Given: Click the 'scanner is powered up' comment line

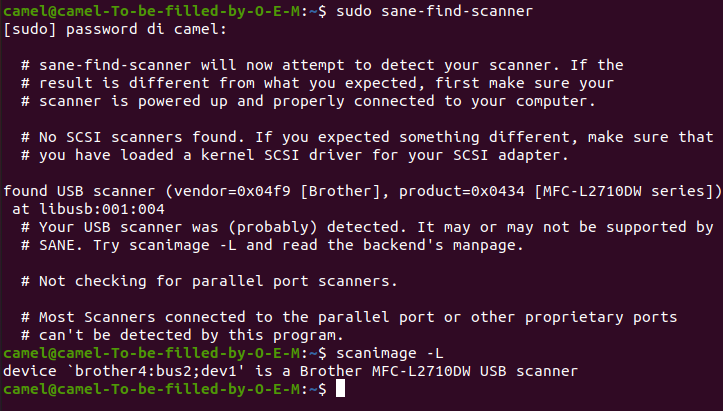Looking at the screenshot, I should click(318, 101).
